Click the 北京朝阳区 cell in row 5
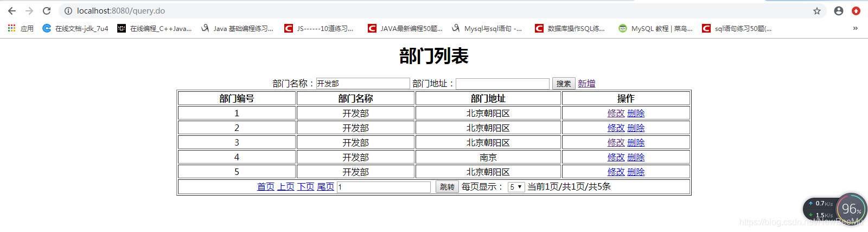This screenshot has width=868, height=232. 488,172
